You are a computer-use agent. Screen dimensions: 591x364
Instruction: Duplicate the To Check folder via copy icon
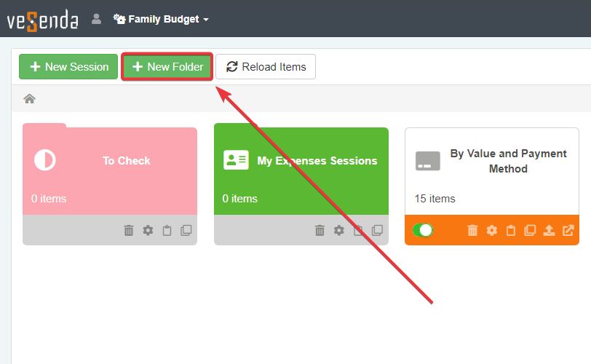click(x=186, y=230)
